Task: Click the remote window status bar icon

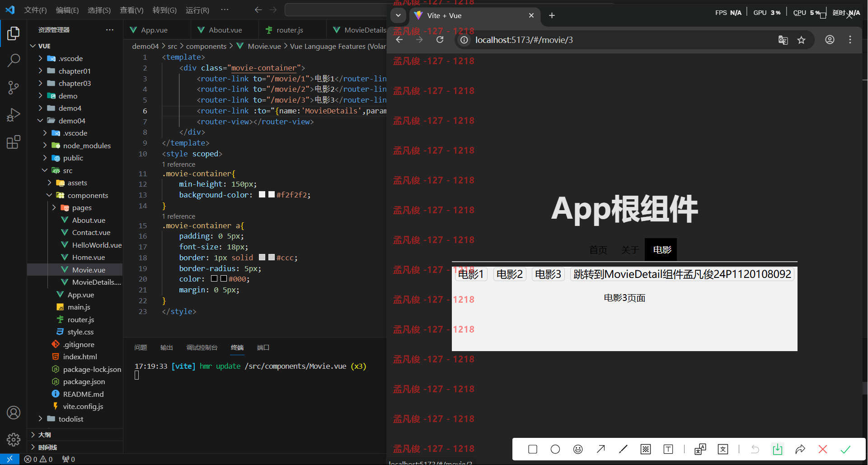Action: pyautogui.click(x=9, y=459)
